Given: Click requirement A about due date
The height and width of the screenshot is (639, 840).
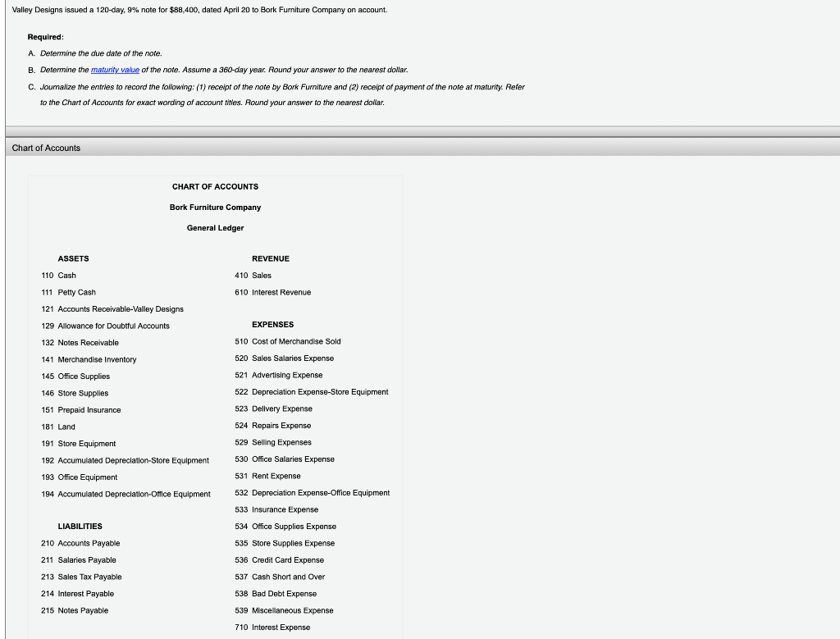Looking at the screenshot, I should click(95, 53).
